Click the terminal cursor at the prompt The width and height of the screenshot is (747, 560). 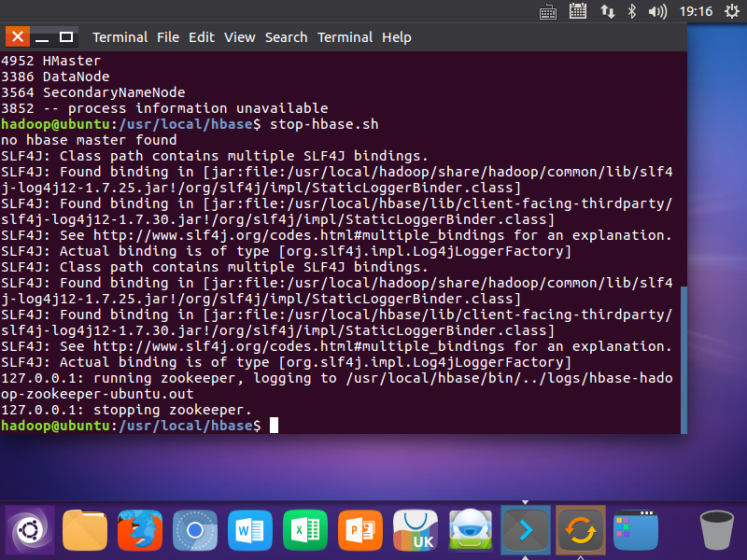[274, 426]
